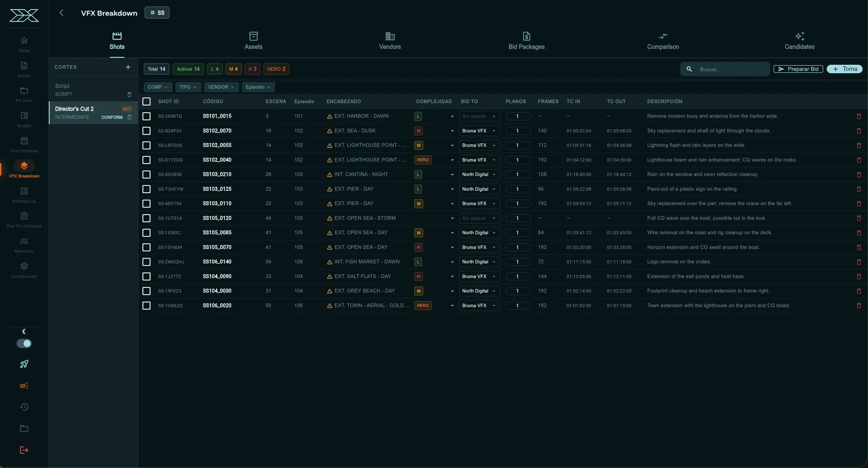Expand the VENDOR filter dropdown

click(x=221, y=87)
